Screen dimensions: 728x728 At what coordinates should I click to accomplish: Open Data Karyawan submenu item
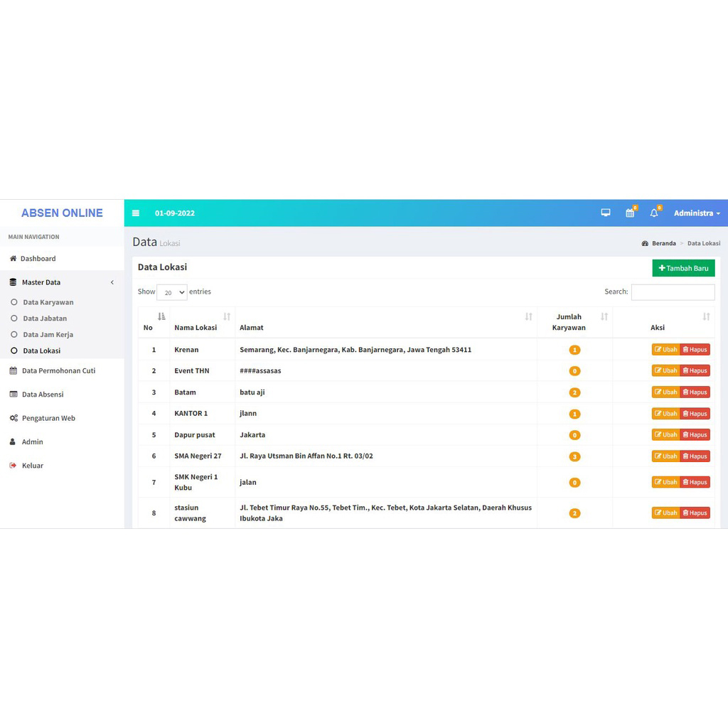48,302
